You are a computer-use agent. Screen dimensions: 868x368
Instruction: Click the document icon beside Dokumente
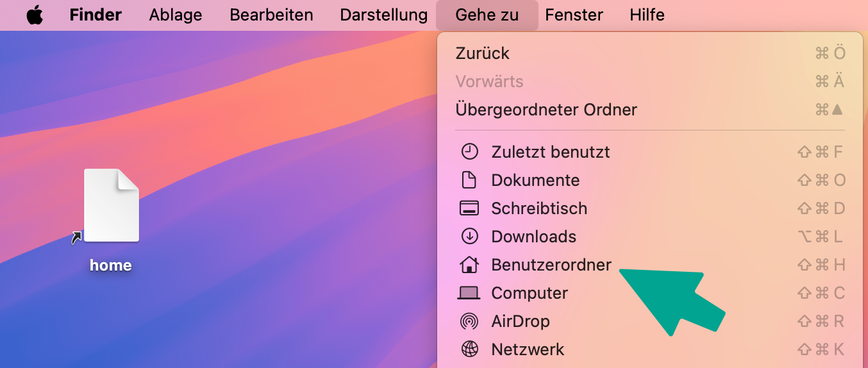[470, 180]
